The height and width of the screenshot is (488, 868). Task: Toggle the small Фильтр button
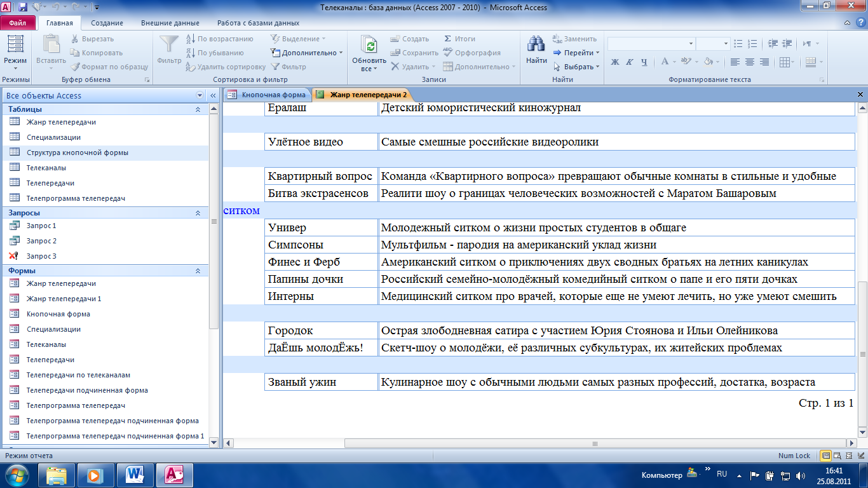tap(288, 67)
